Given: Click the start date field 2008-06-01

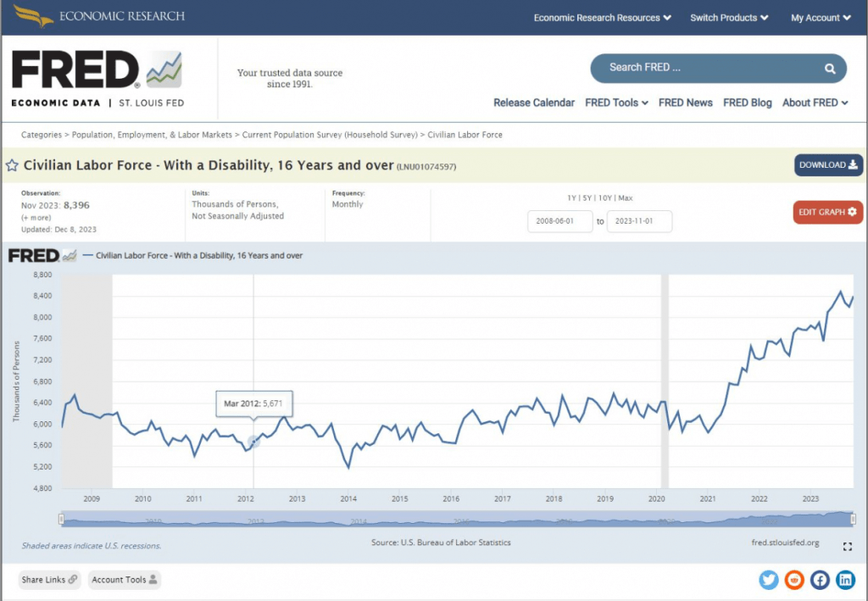Looking at the screenshot, I should pyautogui.click(x=559, y=222).
